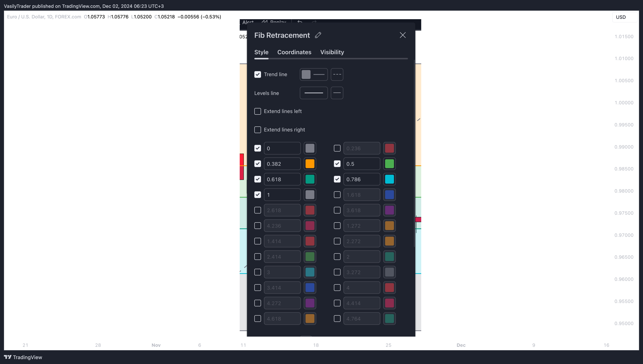Uncheck the Trend line checkbox
643x364 pixels.
(257, 75)
